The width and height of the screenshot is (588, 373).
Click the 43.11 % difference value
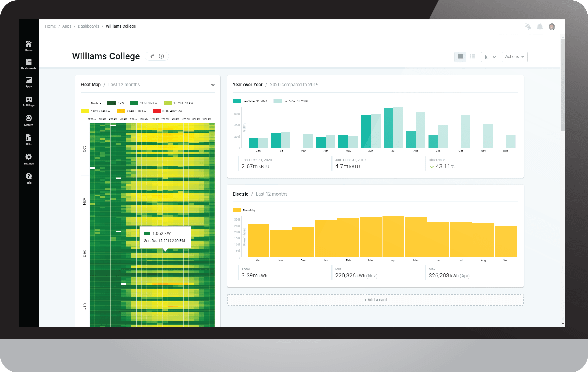click(442, 166)
